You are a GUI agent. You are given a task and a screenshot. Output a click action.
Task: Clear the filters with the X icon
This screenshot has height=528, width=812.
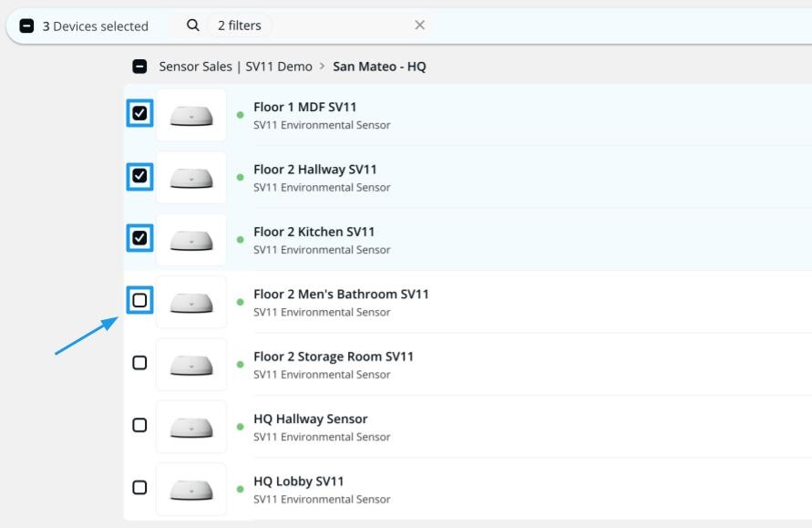[x=419, y=26]
